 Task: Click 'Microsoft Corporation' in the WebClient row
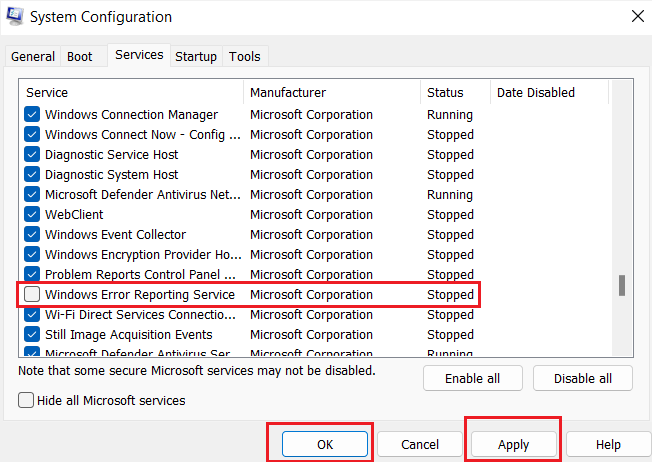(311, 214)
